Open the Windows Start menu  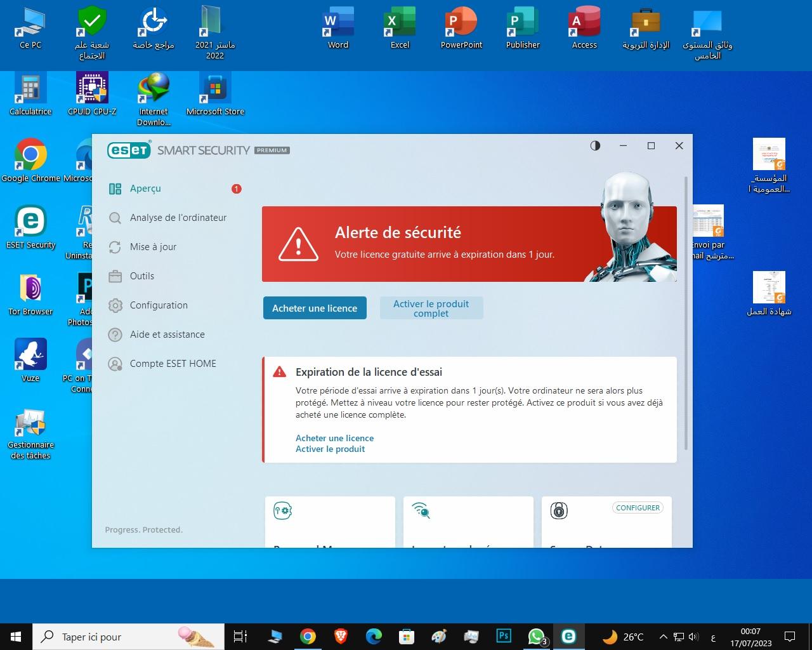[15, 636]
